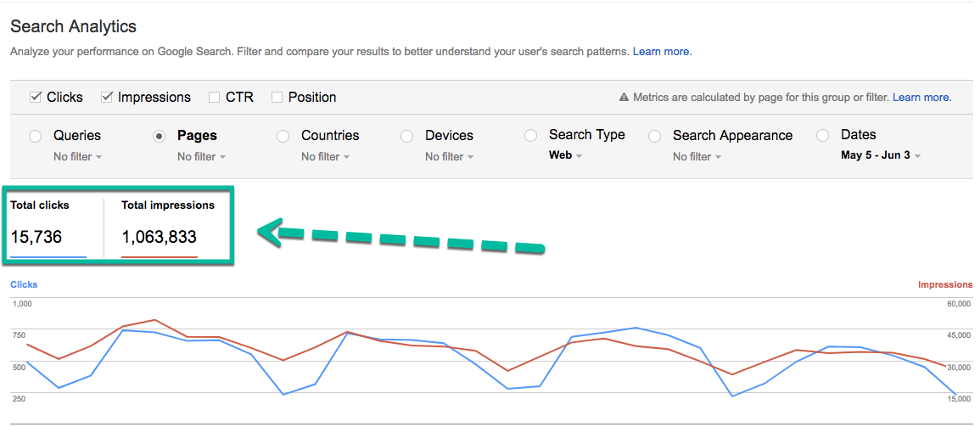Image resolution: width=980 pixels, height=427 pixels.
Task: Select the Dates radio button
Action: [822, 135]
